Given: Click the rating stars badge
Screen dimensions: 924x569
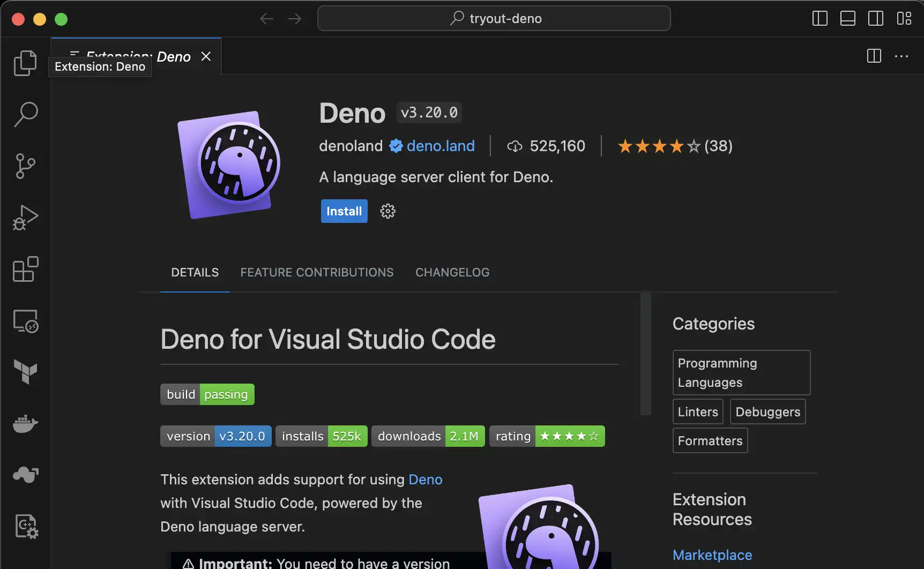Looking at the screenshot, I should [547, 436].
